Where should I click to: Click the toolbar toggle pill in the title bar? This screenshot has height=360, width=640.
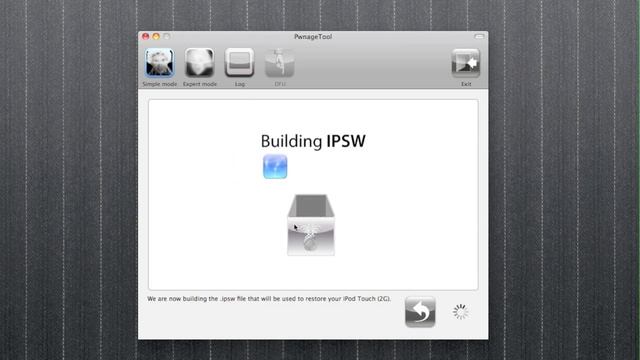(479, 36)
